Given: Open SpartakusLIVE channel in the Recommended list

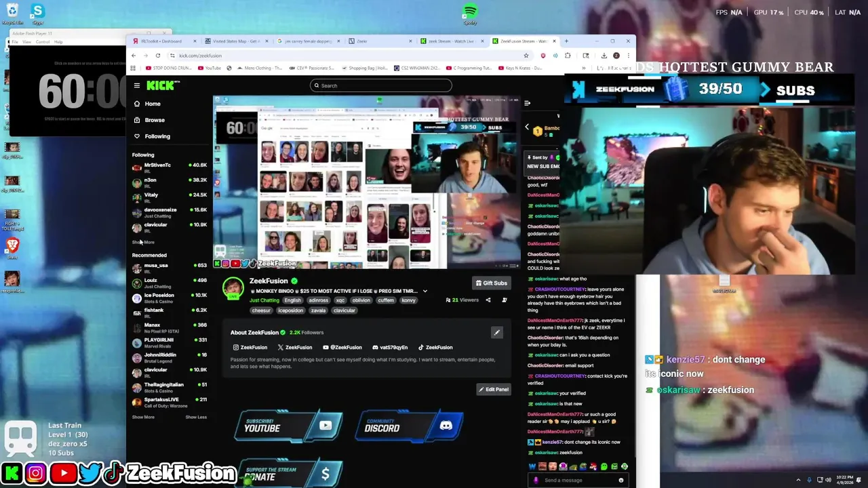Looking at the screenshot, I should tap(170, 402).
